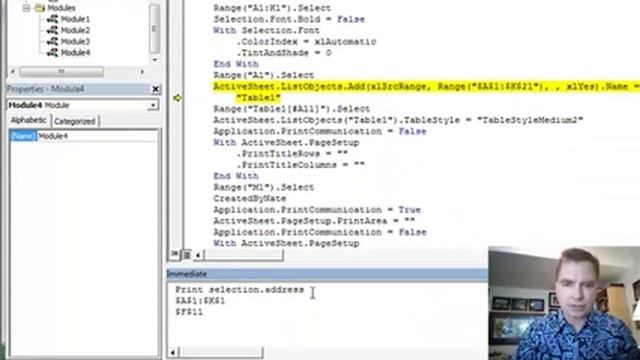This screenshot has width=640, height=360.
Task: Click the Immediate window title bar
Action: tap(327, 274)
